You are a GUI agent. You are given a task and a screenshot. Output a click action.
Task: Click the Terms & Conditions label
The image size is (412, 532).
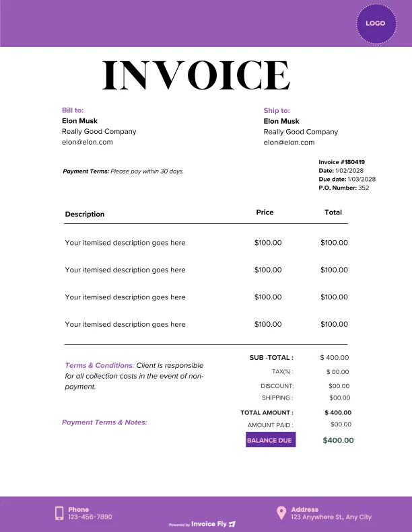coord(99,365)
